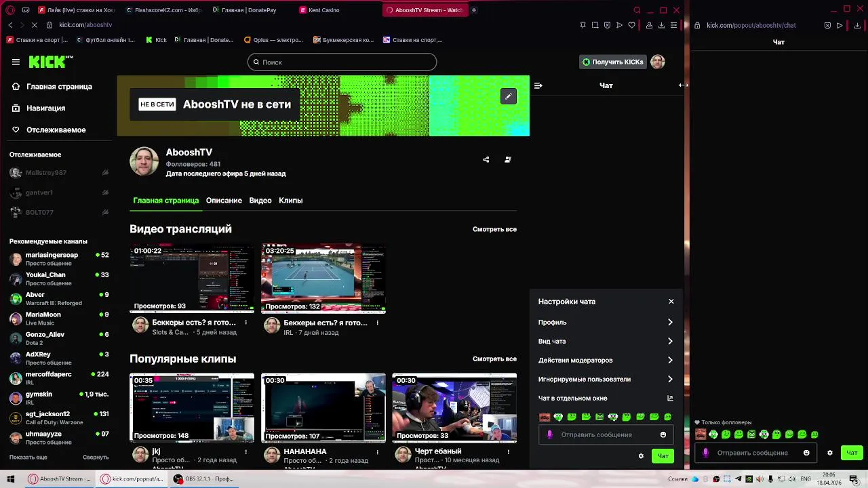
Task: Open emoji picker in main chat input
Action: (x=663, y=435)
